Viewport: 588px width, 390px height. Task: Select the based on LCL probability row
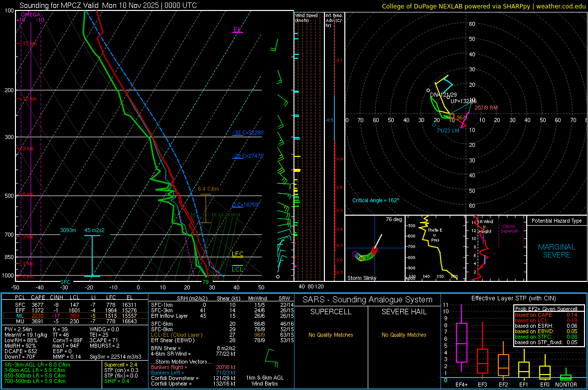point(546,320)
